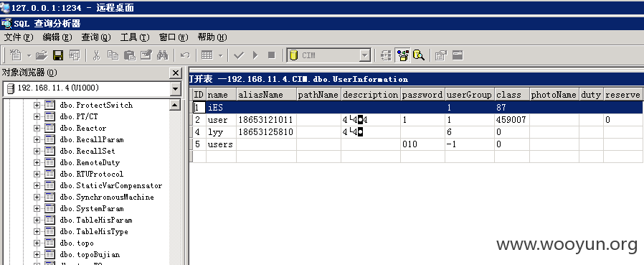Screen dimensions: 644x265
Task: Open a SQL script file
Action: pyautogui.click(x=42, y=55)
